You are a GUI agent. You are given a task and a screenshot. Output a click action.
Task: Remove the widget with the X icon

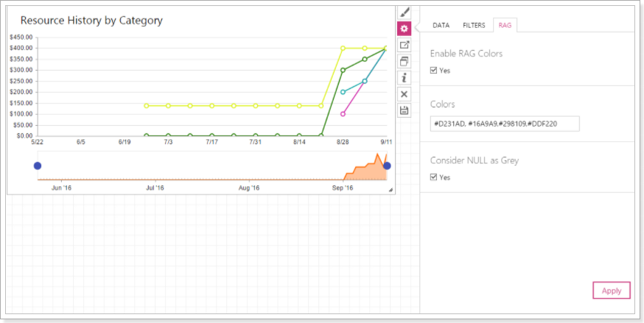(404, 94)
